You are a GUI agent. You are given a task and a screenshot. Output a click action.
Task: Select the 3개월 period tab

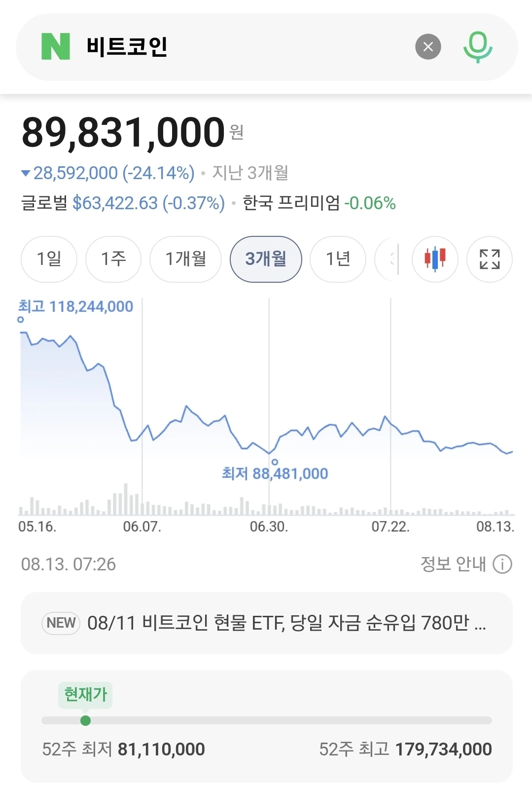pos(266,259)
